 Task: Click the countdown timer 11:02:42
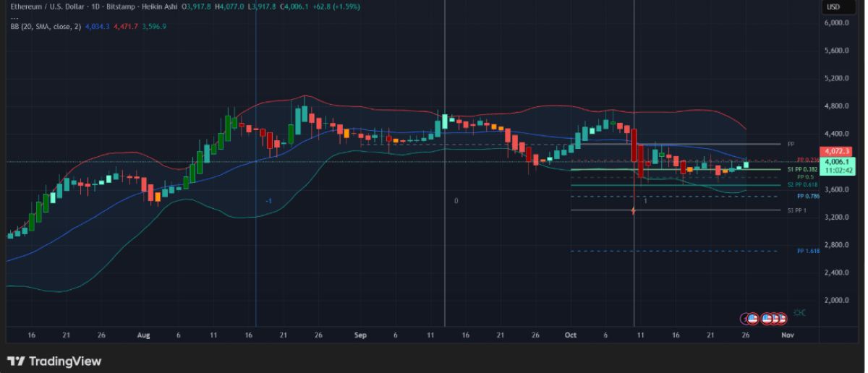839,171
